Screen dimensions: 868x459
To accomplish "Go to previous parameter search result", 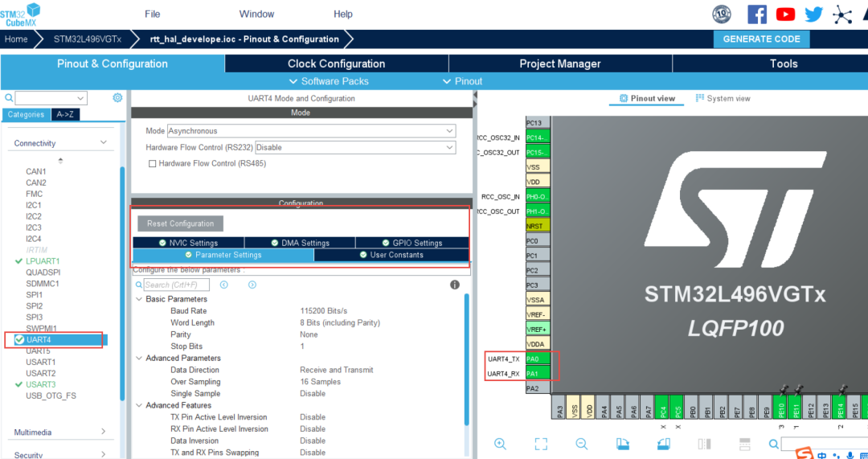I will [224, 285].
